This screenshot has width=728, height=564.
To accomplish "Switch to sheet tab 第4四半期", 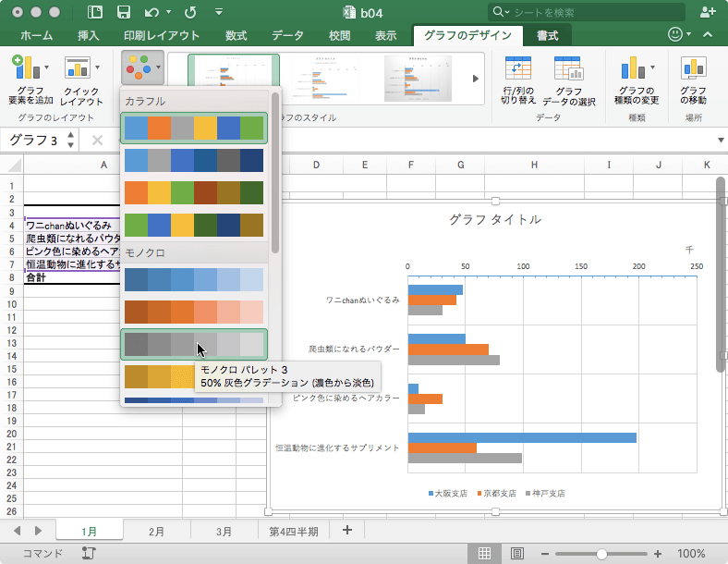I will [x=294, y=531].
